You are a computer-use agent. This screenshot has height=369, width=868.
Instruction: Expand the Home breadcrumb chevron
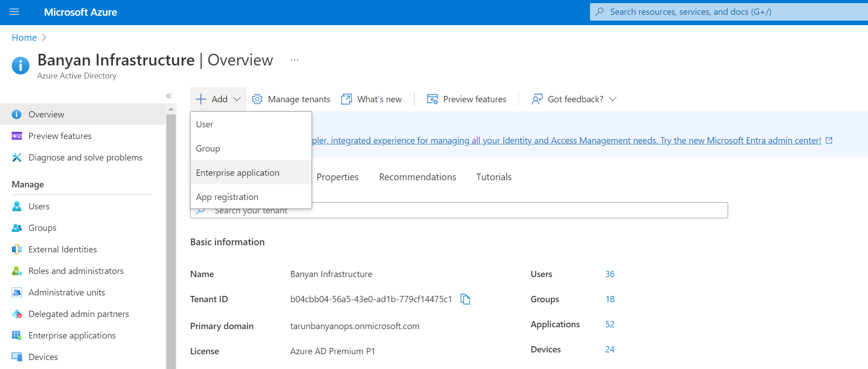point(44,38)
